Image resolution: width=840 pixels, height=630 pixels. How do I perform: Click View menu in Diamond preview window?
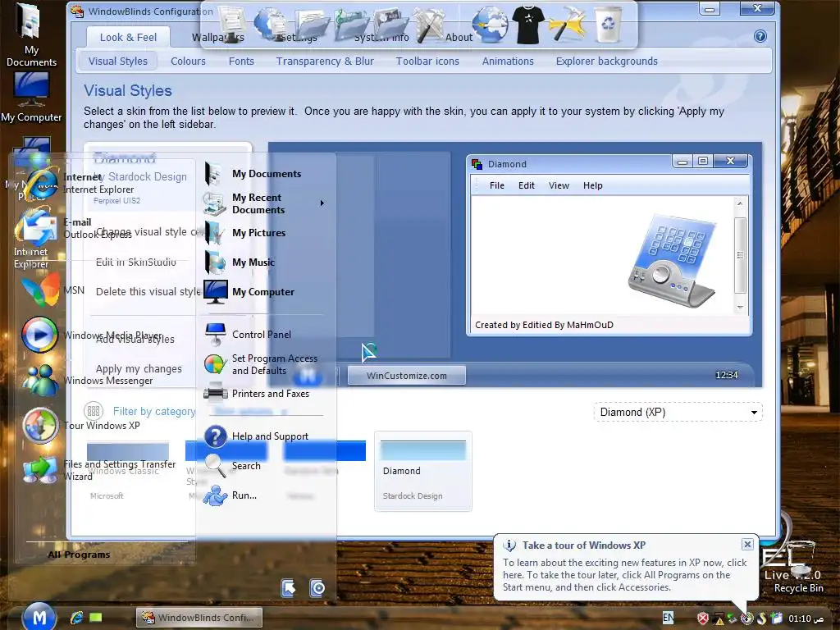(x=559, y=185)
